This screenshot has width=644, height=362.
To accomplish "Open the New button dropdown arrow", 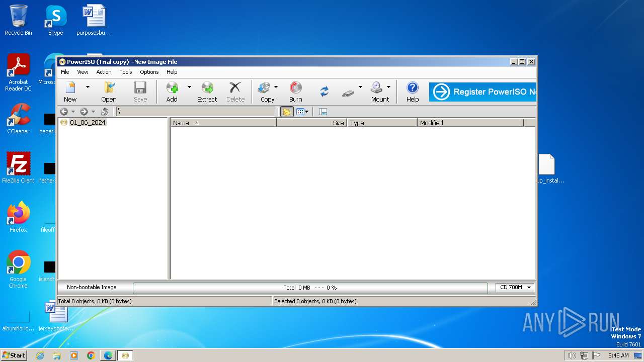I will click(x=88, y=87).
